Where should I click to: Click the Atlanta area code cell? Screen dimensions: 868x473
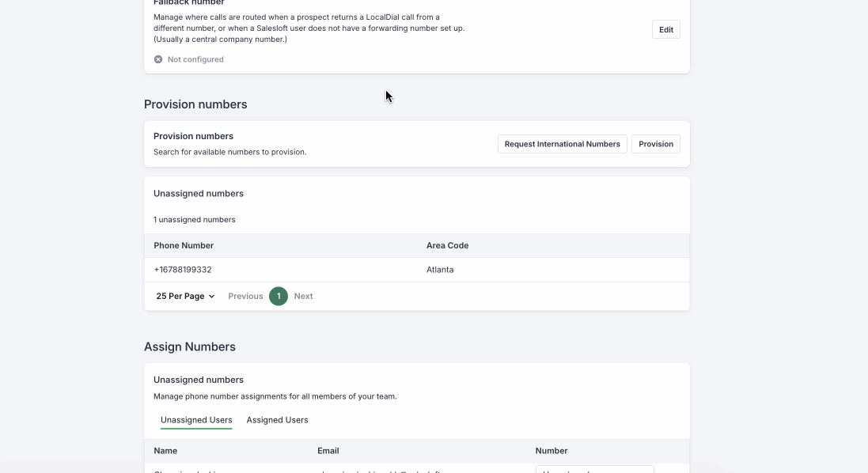point(440,270)
